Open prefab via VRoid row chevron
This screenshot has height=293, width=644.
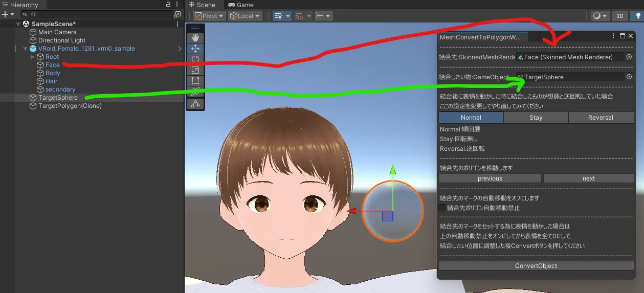coord(180,49)
